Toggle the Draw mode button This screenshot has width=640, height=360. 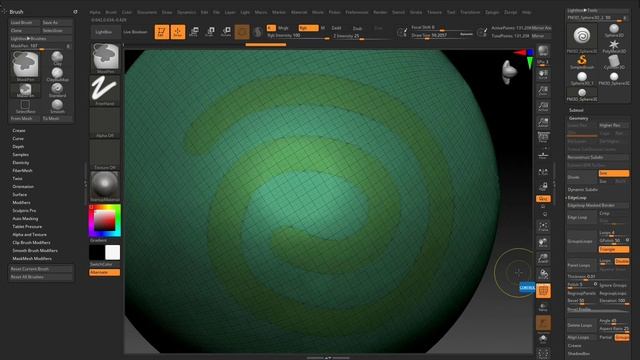178,32
